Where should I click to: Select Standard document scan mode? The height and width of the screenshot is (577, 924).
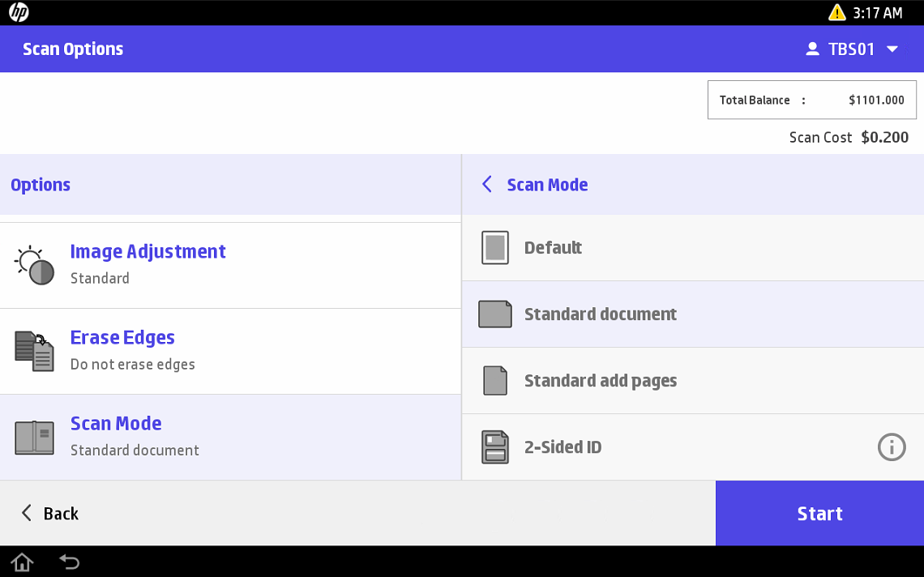pos(600,314)
